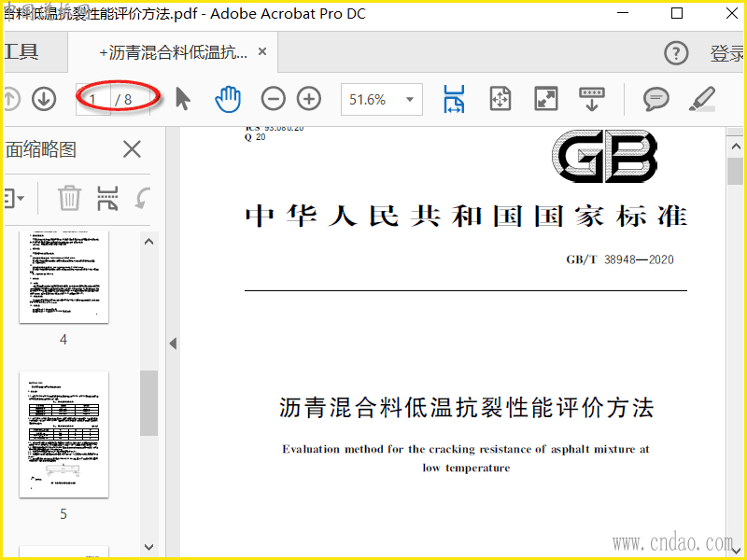Click the GB/T 38948—2020 standard number
The height and width of the screenshot is (560, 747).
point(620,259)
